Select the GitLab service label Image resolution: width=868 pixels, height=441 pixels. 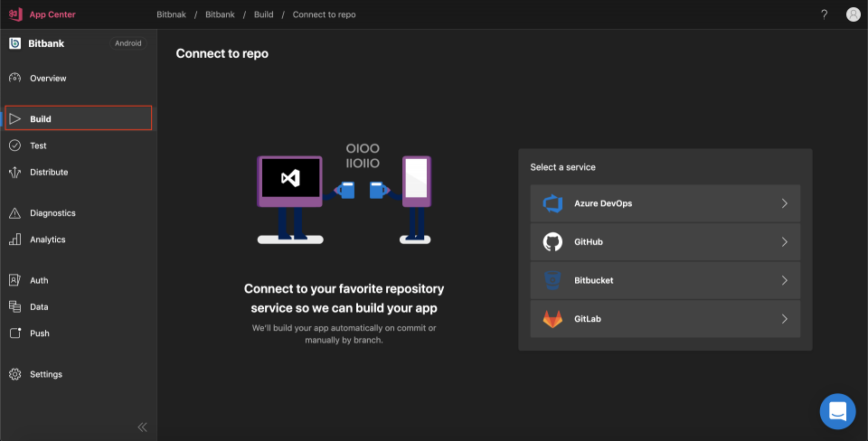click(x=588, y=319)
